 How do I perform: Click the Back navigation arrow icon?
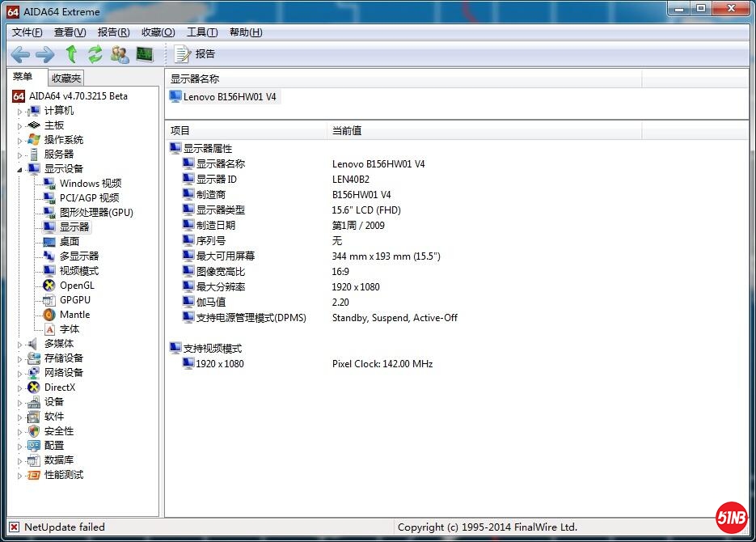pyautogui.click(x=20, y=54)
